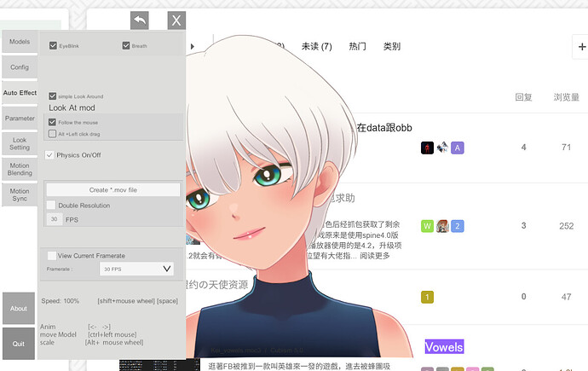Viewport: 588px width, 371px height.
Task: Click the blue 2 user avatar
Action: pos(458,226)
